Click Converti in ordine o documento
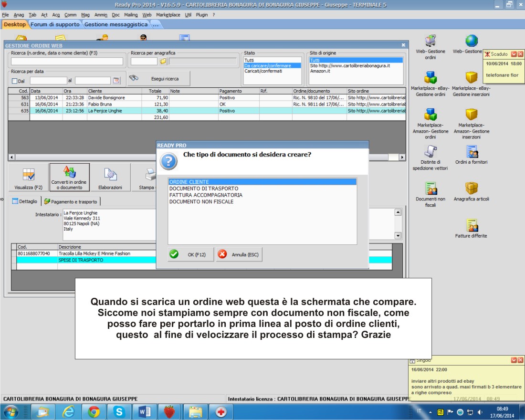The width and height of the screenshot is (525, 420). click(x=69, y=178)
